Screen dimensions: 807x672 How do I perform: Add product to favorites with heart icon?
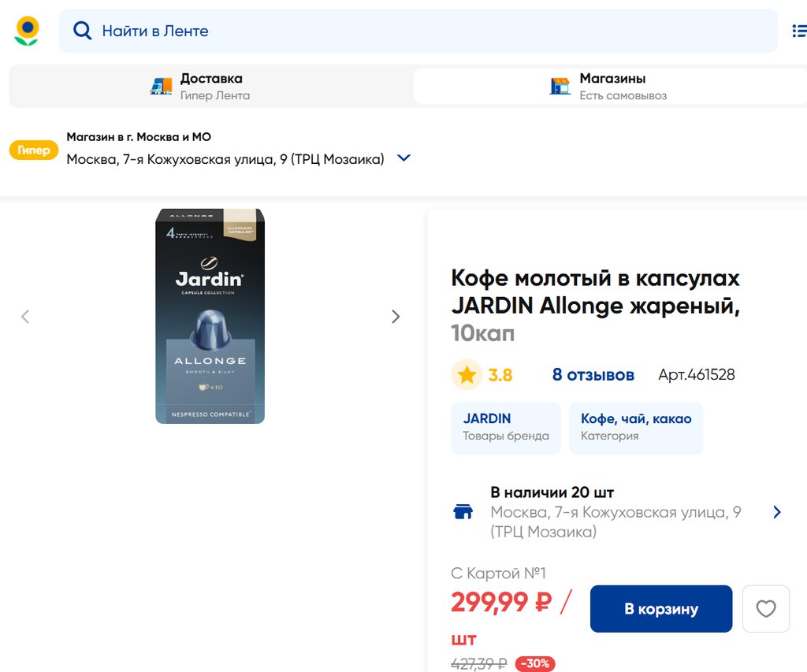click(x=765, y=609)
